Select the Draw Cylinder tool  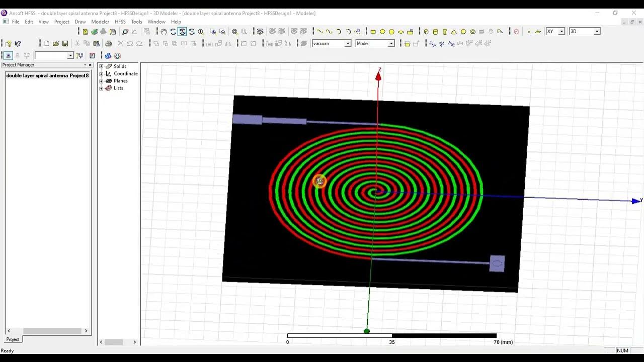tap(436, 32)
